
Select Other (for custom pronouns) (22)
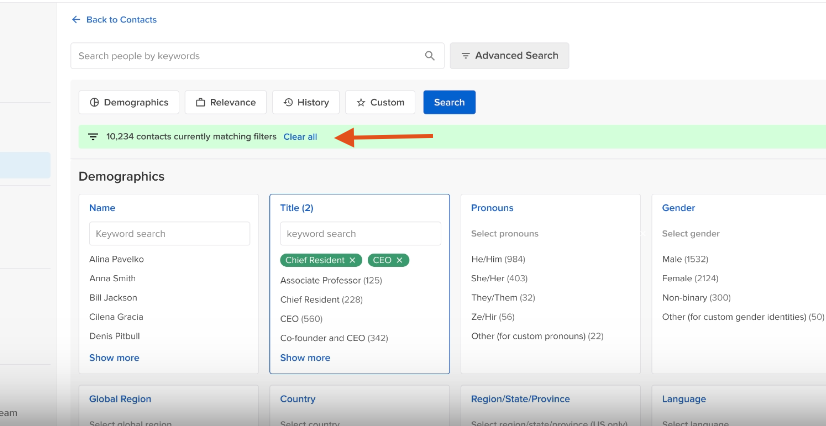pyautogui.click(x=537, y=336)
